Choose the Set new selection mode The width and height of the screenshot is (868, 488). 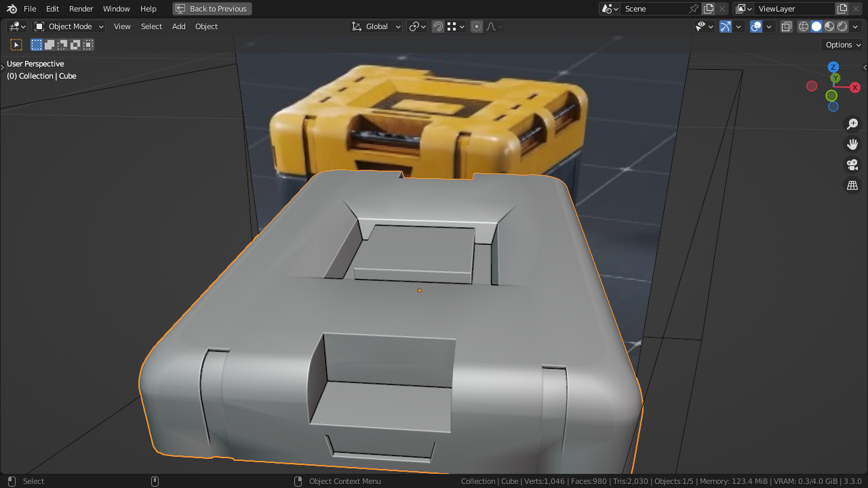click(37, 45)
